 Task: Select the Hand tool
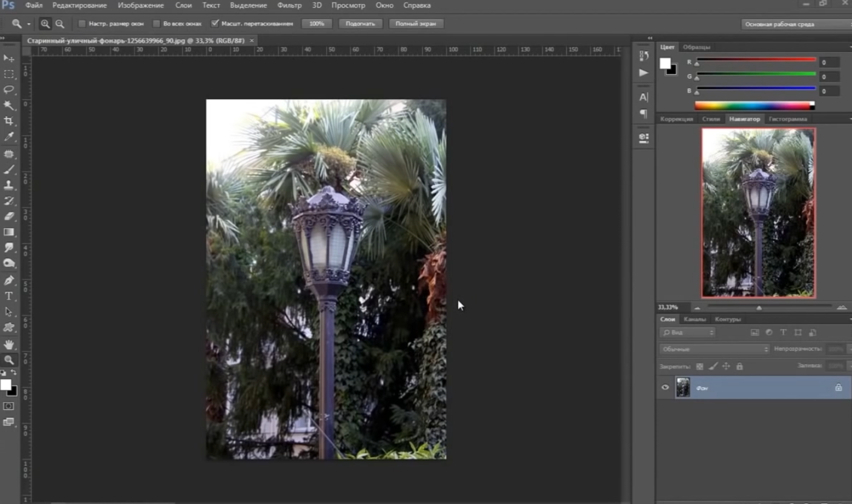[9, 344]
